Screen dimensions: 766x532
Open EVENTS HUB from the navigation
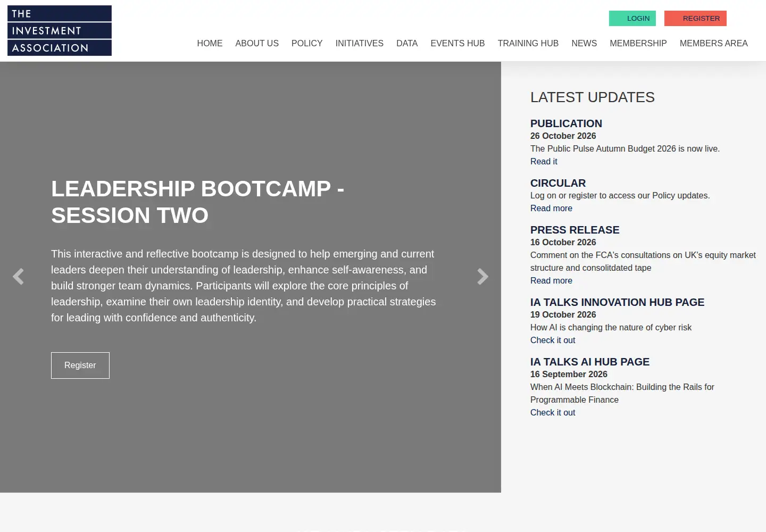pos(457,44)
